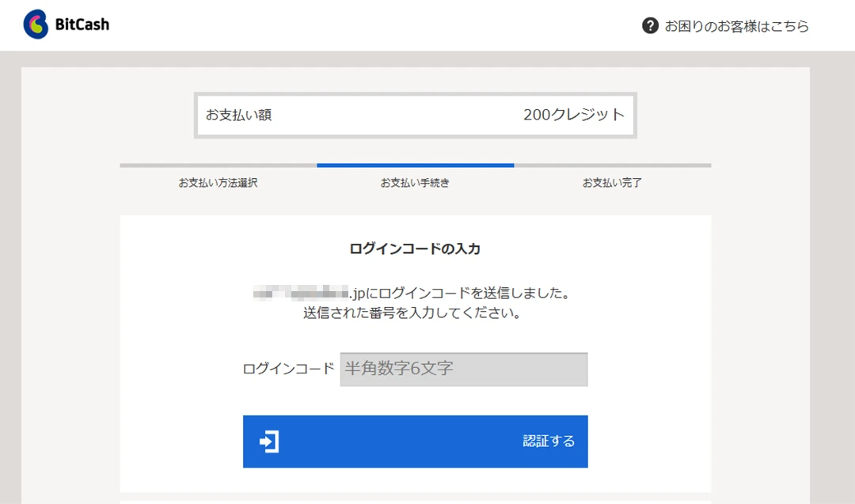Click the first gray progress bar segment
This screenshot has width=855, height=504.
pos(218,165)
